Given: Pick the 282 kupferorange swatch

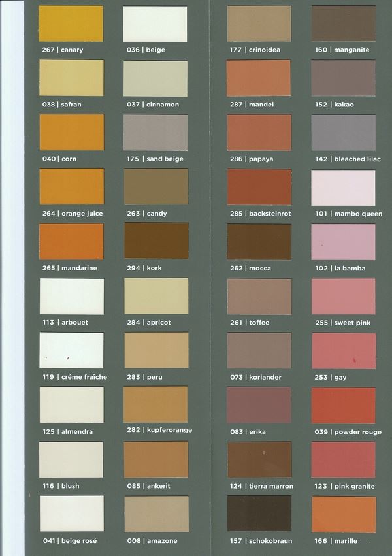Looking at the screenshot, I should tap(155, 404).
